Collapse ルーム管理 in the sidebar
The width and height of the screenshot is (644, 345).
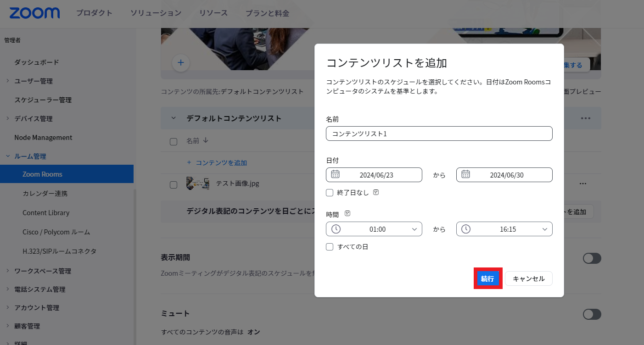pyautogui.click(x=8, y=156)
